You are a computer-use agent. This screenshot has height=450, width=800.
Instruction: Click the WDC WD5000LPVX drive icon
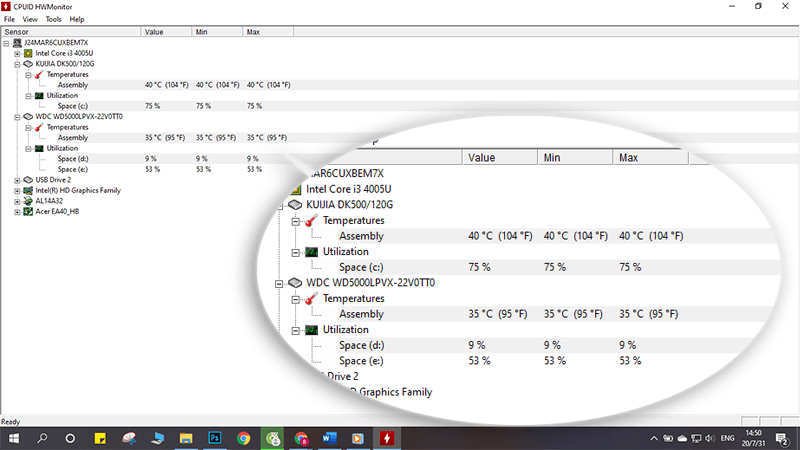click(28, 116)
